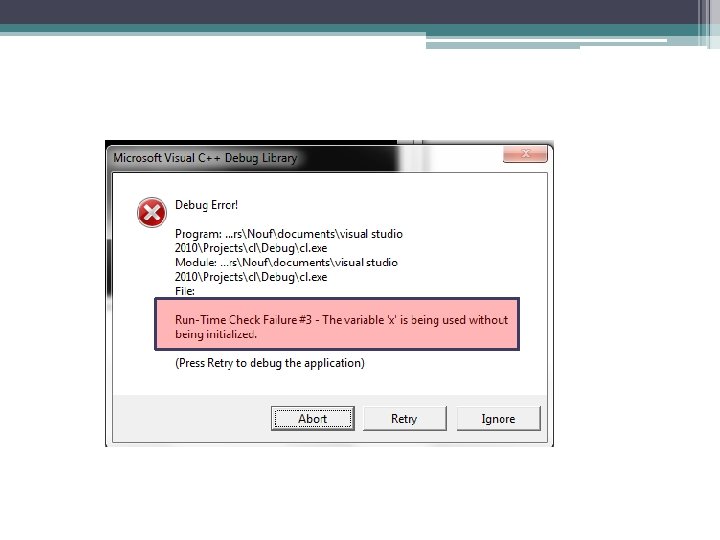Click the light teal decorative bar at right
This screenshot has height=540, width=720.
546,43
